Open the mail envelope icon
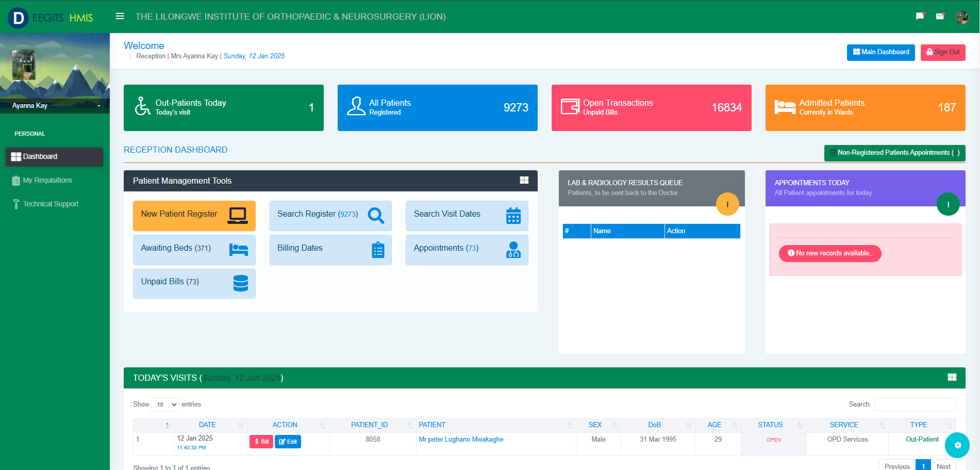Image resolution: width=980 pixels, height=470 pixels. pos(940,16)
